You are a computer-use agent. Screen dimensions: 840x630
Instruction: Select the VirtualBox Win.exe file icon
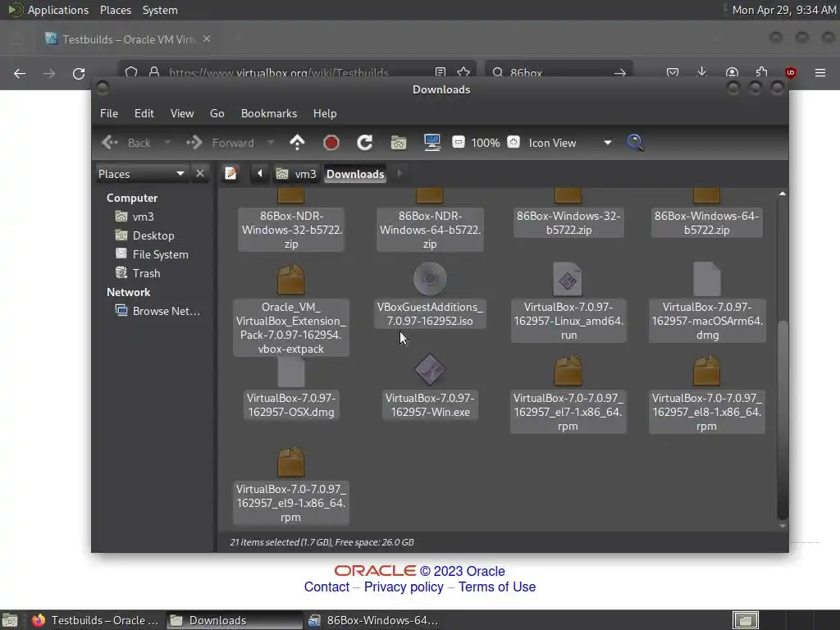pos(430,370)
